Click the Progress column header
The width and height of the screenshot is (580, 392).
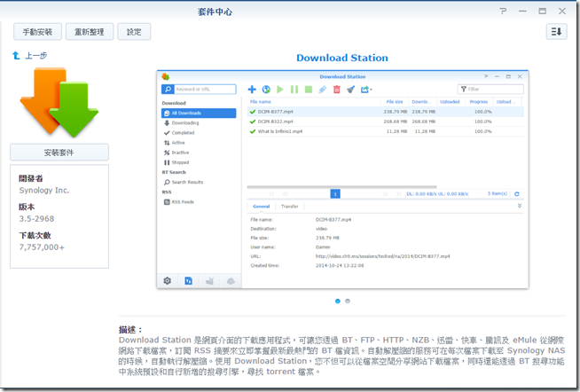pyautogui.click(x=479, y=102)
